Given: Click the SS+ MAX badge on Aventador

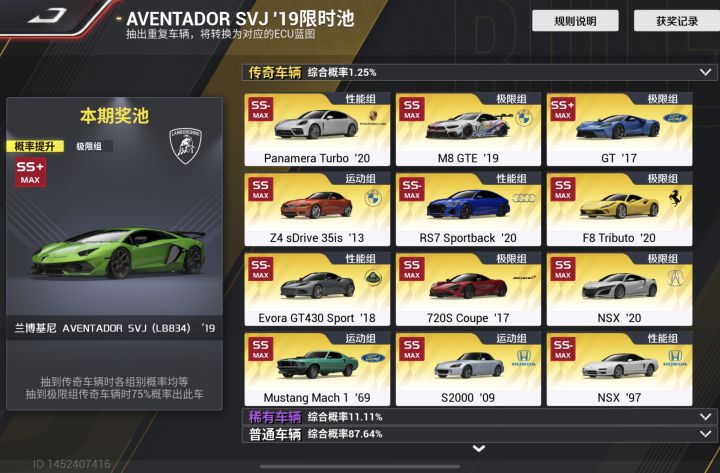Looking at the screenshot, I should coord(30,172).
